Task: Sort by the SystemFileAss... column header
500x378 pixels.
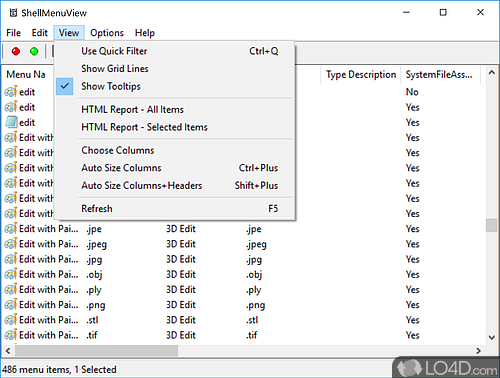Action: tap(440, 74)
